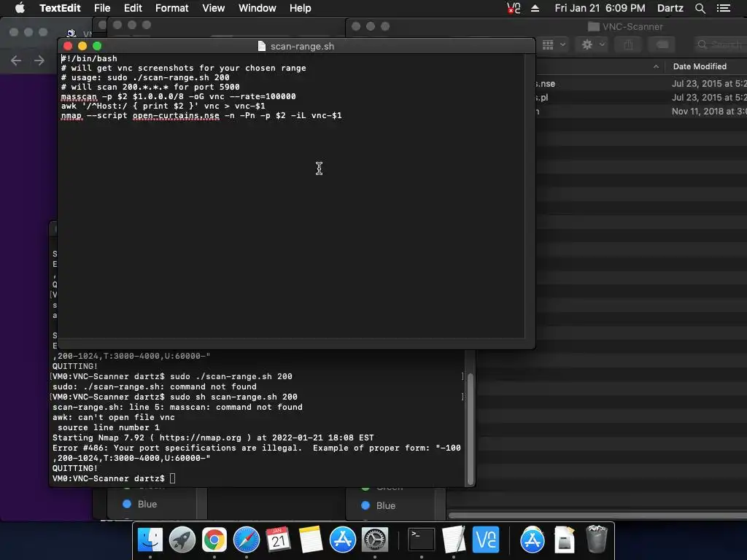Click the date and time in menu bar

[600, 8]
